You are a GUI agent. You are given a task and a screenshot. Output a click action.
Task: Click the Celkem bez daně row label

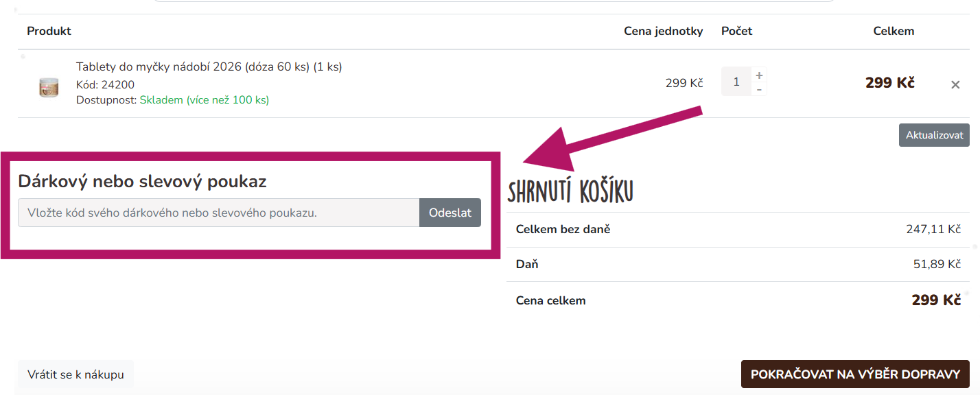(x=563, y=229)
